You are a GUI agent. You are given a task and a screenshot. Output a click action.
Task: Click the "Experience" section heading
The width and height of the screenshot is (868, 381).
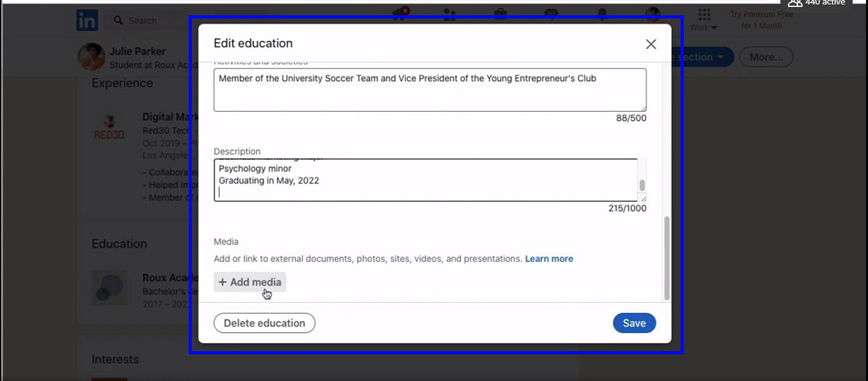click(x=122, y=83)
